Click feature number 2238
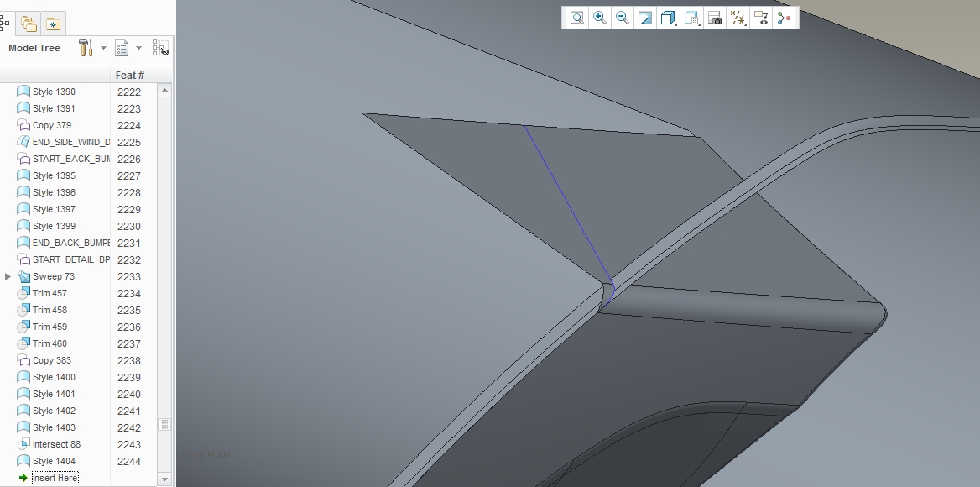This screenshot has height=487, width=980. [x=128, y=361]
